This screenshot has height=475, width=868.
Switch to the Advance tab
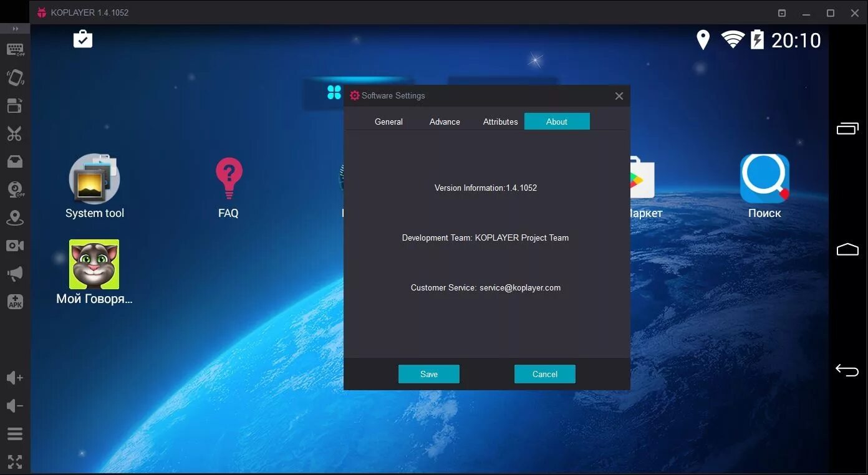pos(445,122)
